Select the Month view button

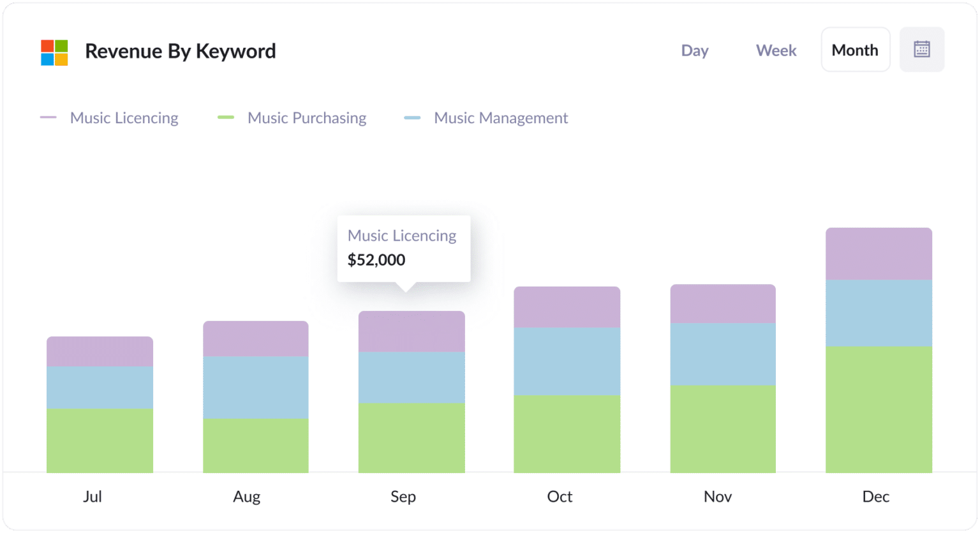pyautogui.click(x=855, y=50)
